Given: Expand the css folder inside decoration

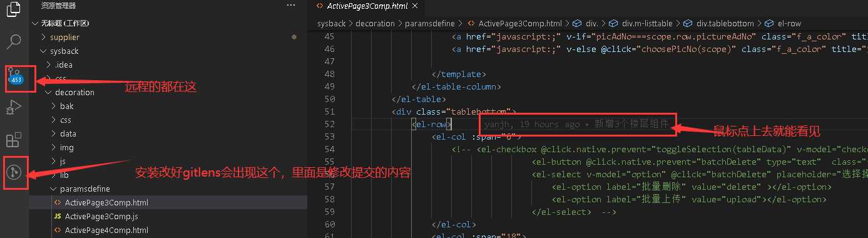Looking at the screenshot, I should click(54, 120).
